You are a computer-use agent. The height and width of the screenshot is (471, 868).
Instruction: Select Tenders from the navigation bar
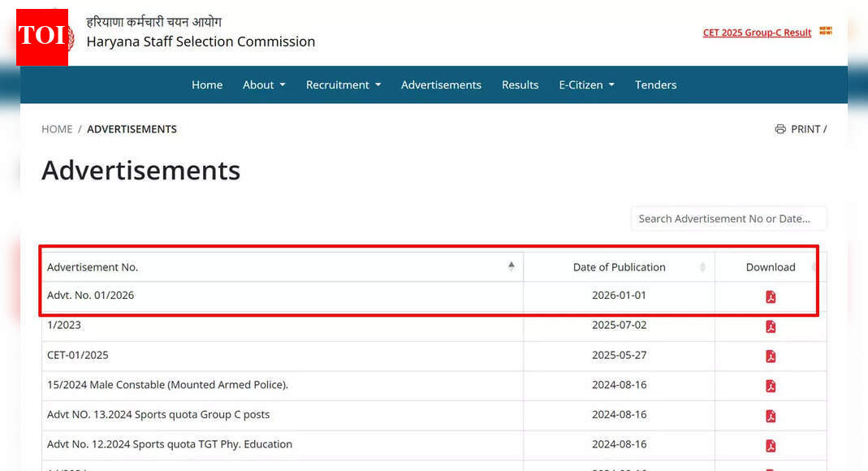(656, 84)
